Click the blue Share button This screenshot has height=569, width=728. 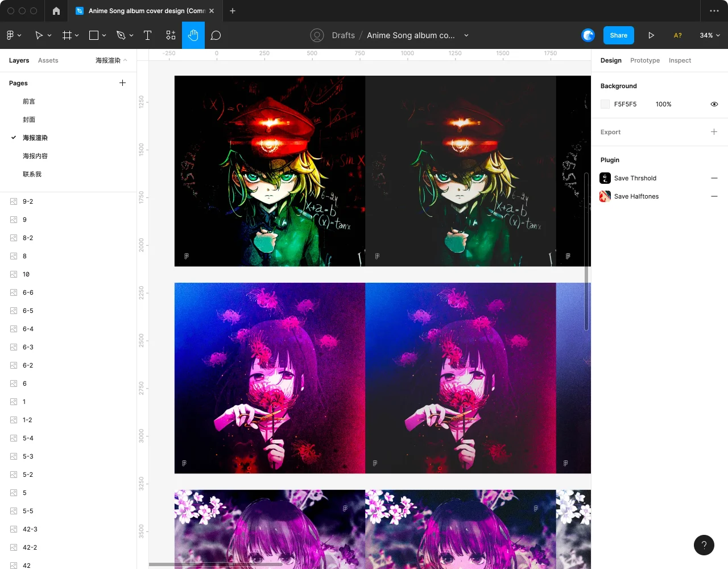pos(618,35)
